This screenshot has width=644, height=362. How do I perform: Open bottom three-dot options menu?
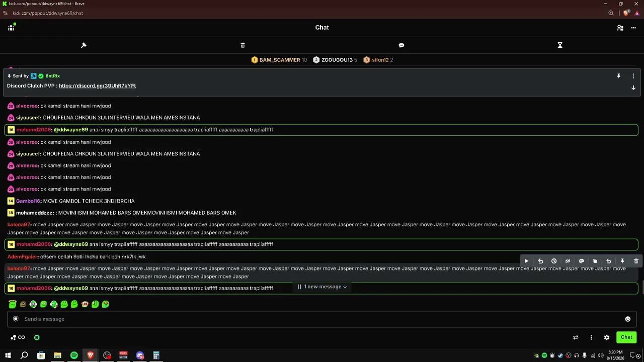pos(591,337)
